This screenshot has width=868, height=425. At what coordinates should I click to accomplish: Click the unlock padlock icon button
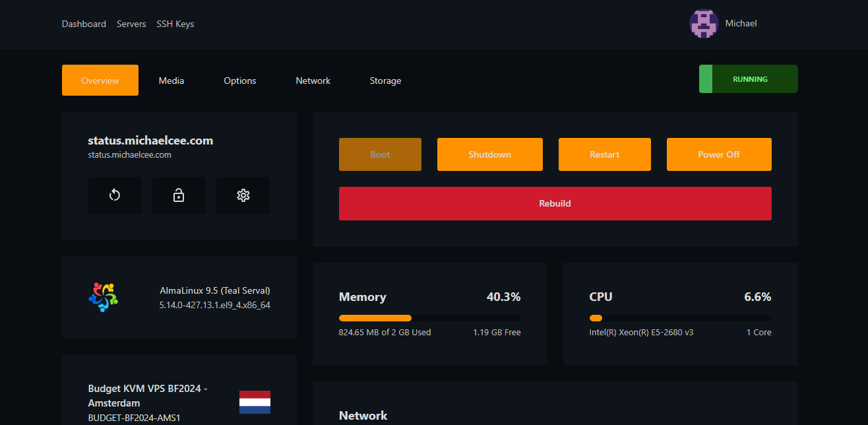(179, 195)
